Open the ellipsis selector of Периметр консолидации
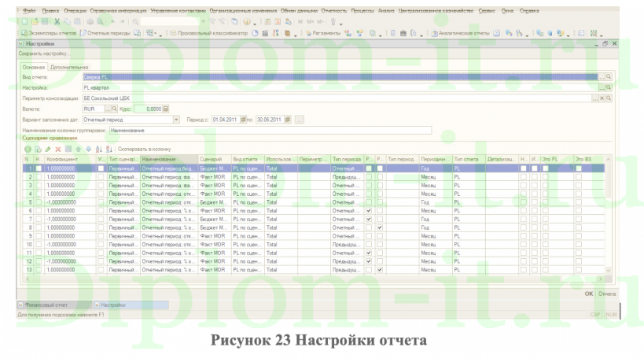Image resolution: width=644 pixels, height=362 pixels. 595,98
